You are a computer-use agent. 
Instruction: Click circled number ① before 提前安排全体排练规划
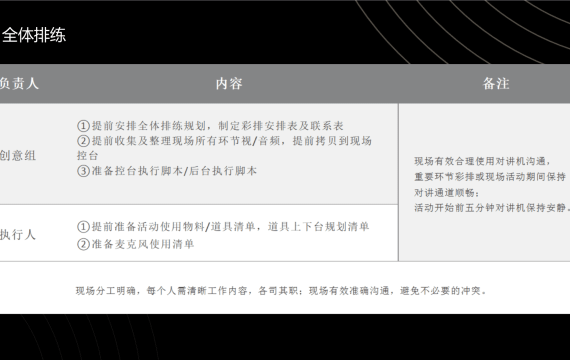point(83,126)
